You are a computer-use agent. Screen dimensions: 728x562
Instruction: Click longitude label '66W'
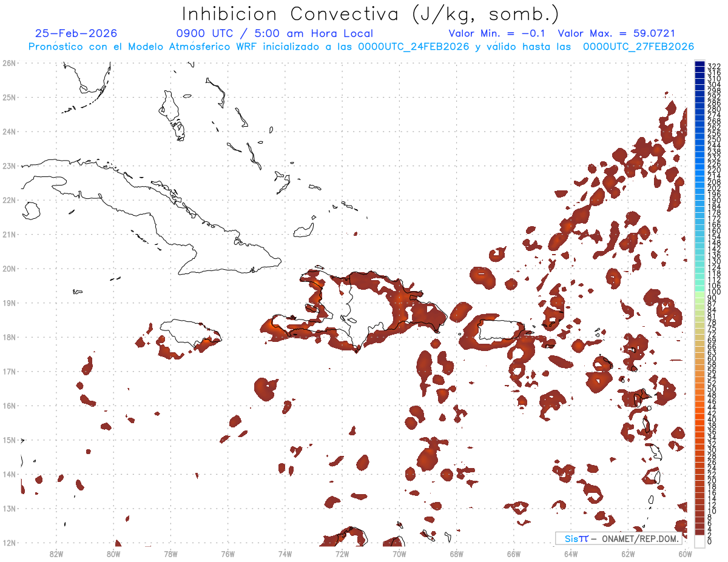tap(513, 554)
